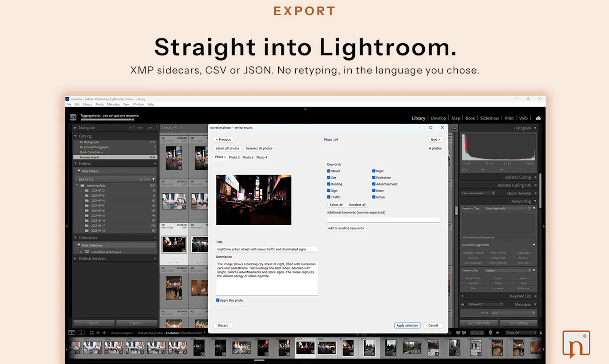Uncheck the Night keyword checkbox
Image resolution: width=609 pixels, height=364 pixels.
(x=374, y=171)
